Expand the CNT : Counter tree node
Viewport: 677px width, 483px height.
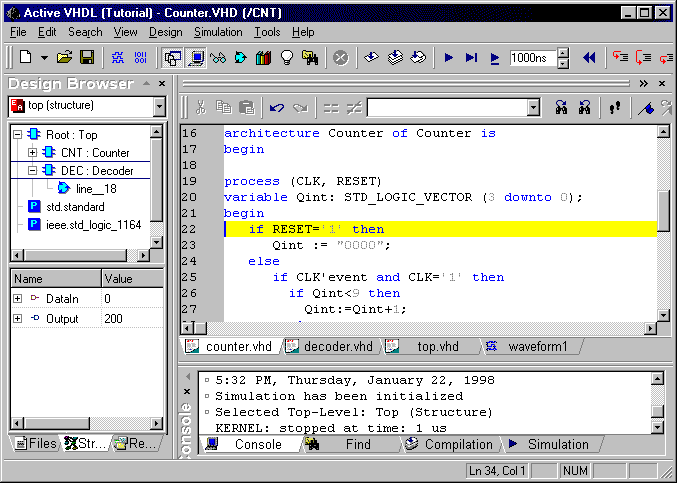[x=32, y=153]
